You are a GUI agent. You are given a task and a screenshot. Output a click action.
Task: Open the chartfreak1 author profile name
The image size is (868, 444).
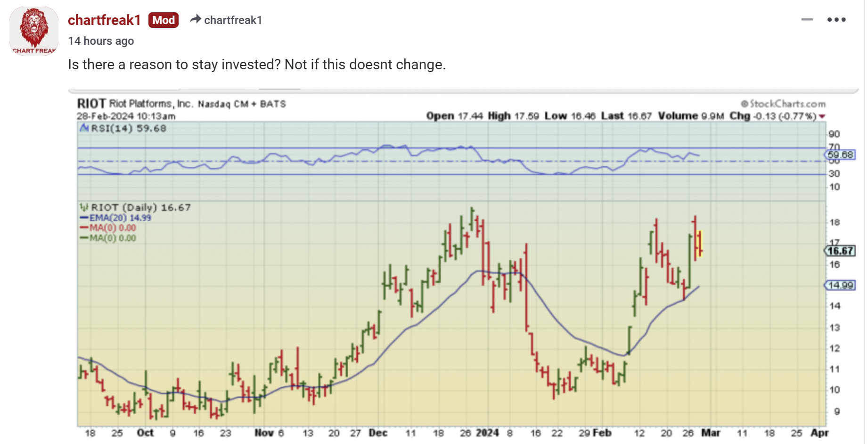(104, 20)
